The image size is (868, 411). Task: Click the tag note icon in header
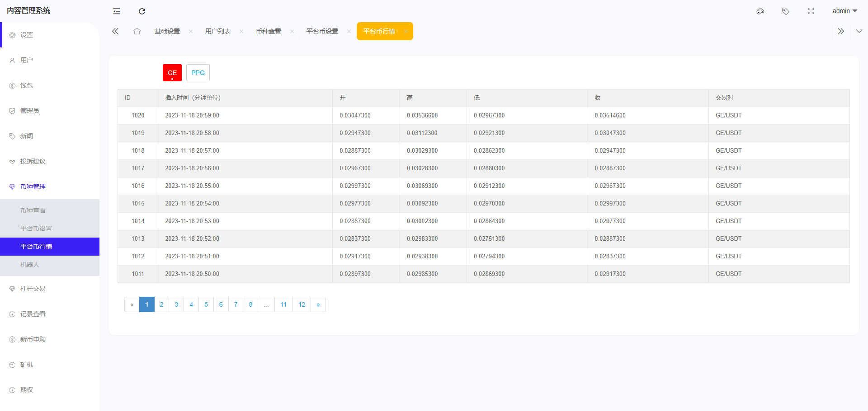coord(785,11)
